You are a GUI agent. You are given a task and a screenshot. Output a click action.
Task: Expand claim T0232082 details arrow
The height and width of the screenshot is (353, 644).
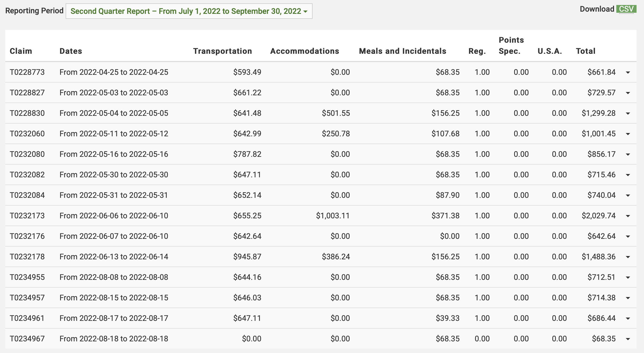628,175
